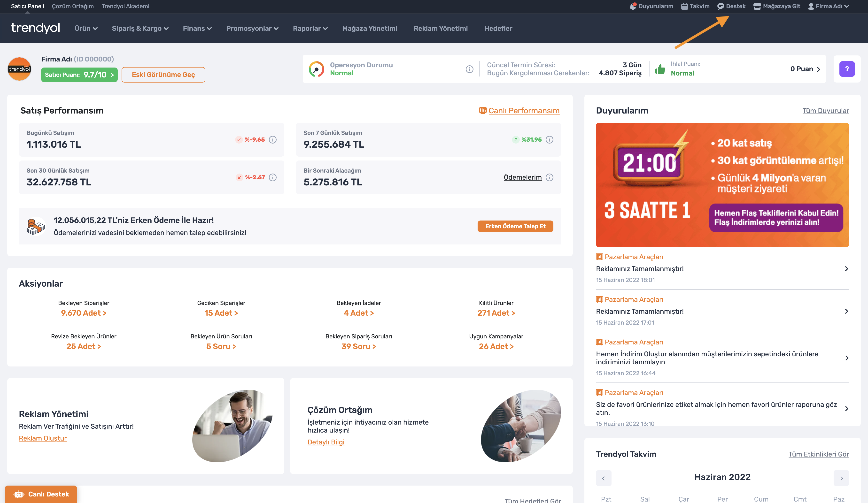Open Hemen İndirim Oluştur announcement arrow

pyautogui.click(x=846, y=358)
